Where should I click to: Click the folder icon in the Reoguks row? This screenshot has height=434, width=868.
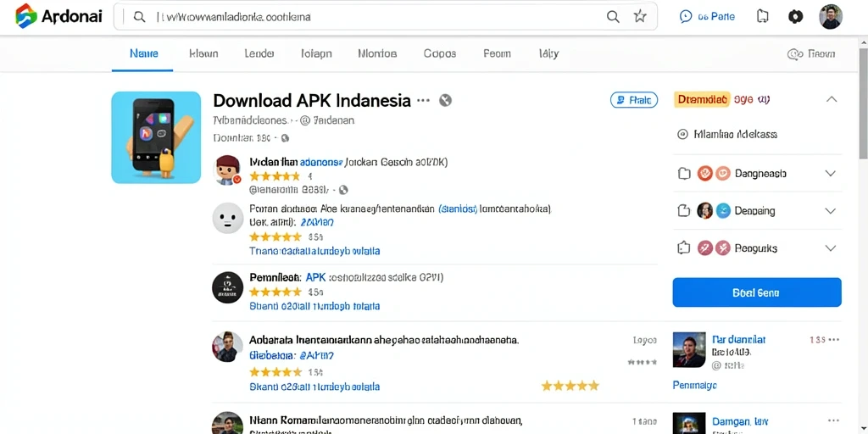point(684,248)
